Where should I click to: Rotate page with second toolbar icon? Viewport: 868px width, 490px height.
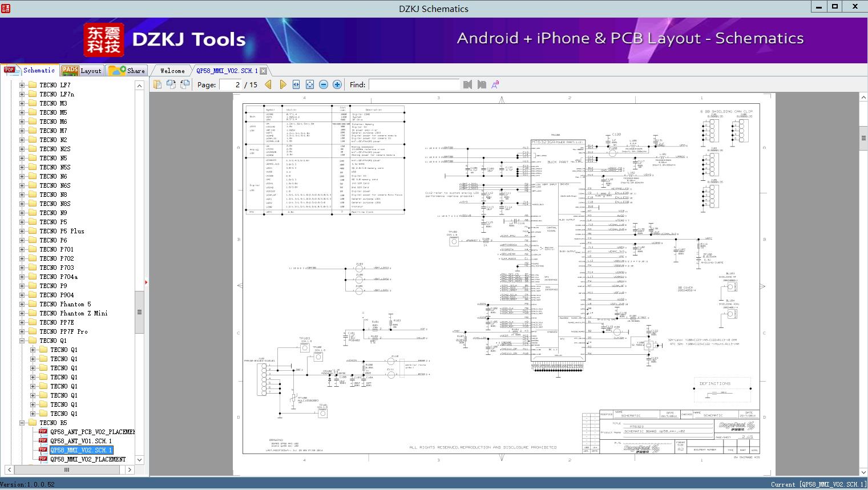pyautogui.click(x=171, y=84)
